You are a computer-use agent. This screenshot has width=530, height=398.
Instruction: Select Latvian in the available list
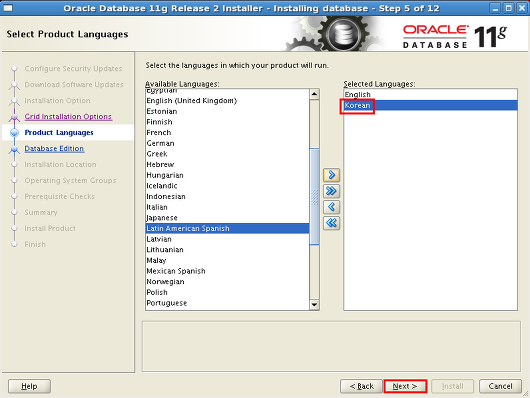click(x=227, y=239)
